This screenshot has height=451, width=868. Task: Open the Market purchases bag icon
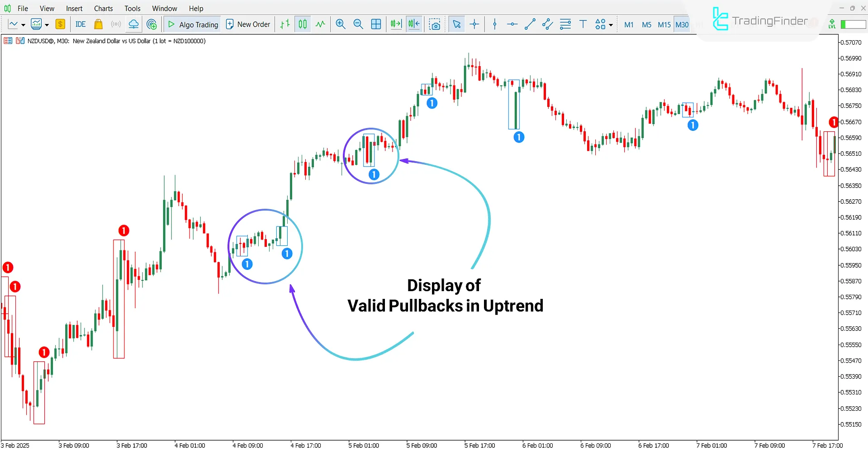coord(98,24)
